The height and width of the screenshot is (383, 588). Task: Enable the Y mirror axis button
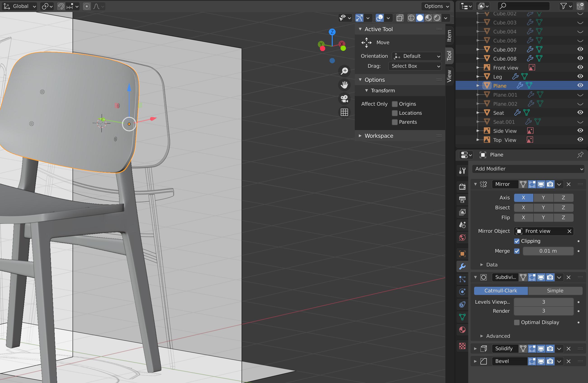pos(543,198)
